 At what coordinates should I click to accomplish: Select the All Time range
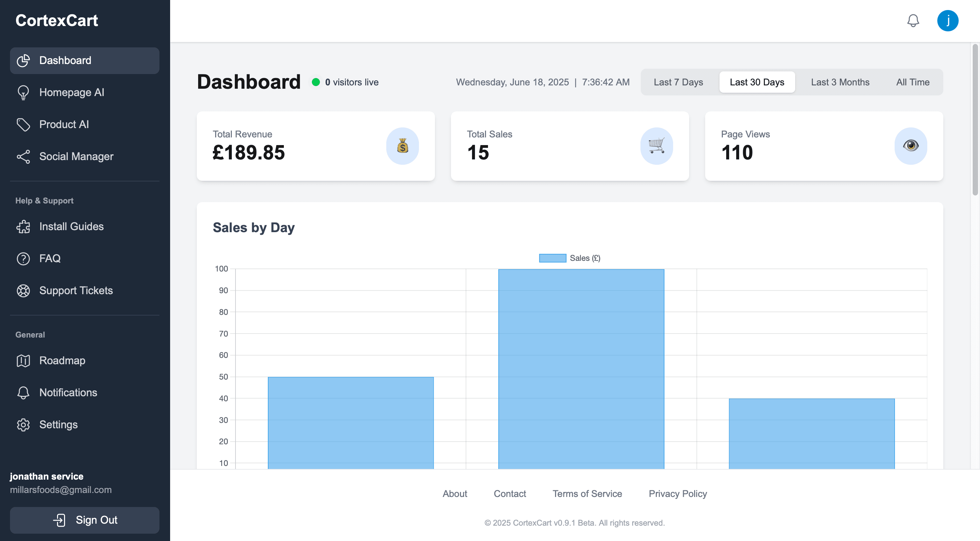(x=913, y=82)
